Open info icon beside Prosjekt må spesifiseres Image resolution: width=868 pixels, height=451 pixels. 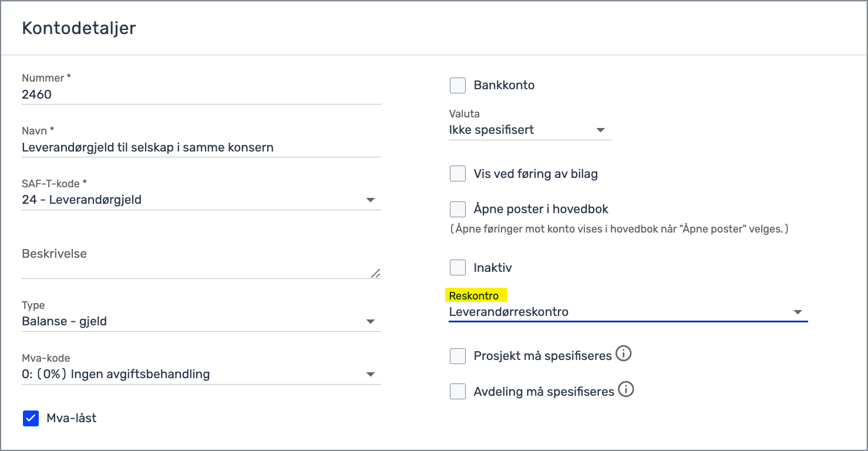pos(623,354)
